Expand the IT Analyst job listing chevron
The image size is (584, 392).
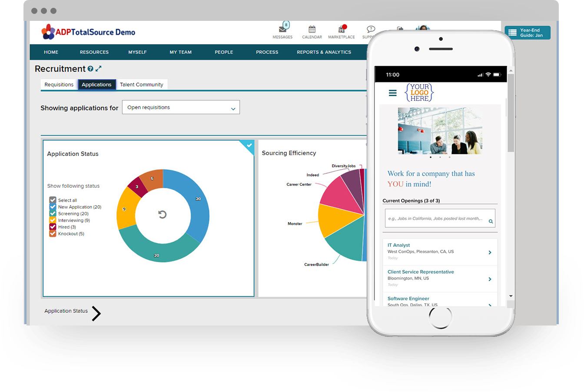pos(490,252)
